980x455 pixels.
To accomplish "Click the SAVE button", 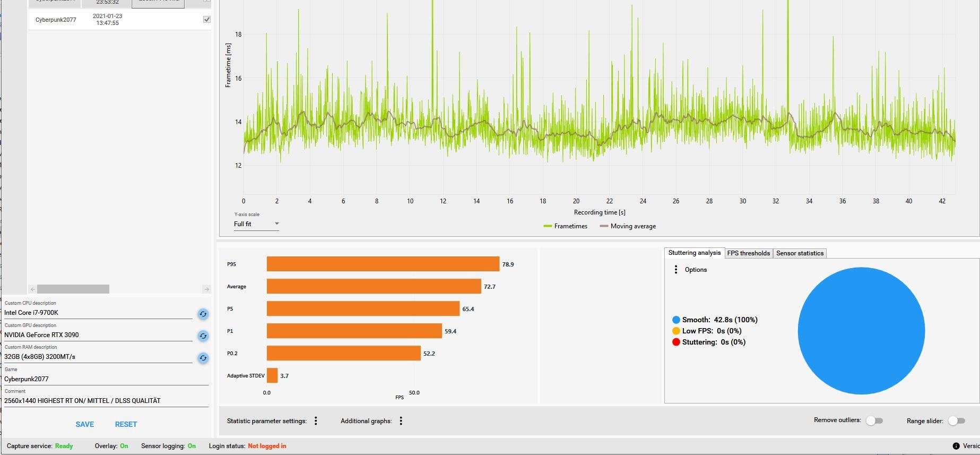I will [85, 424].
